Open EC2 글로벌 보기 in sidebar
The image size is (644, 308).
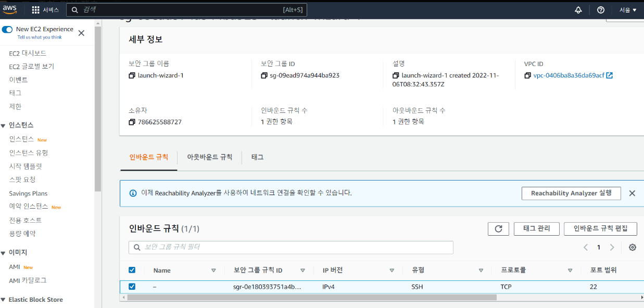pyautogui.click(x=32, y=67)
